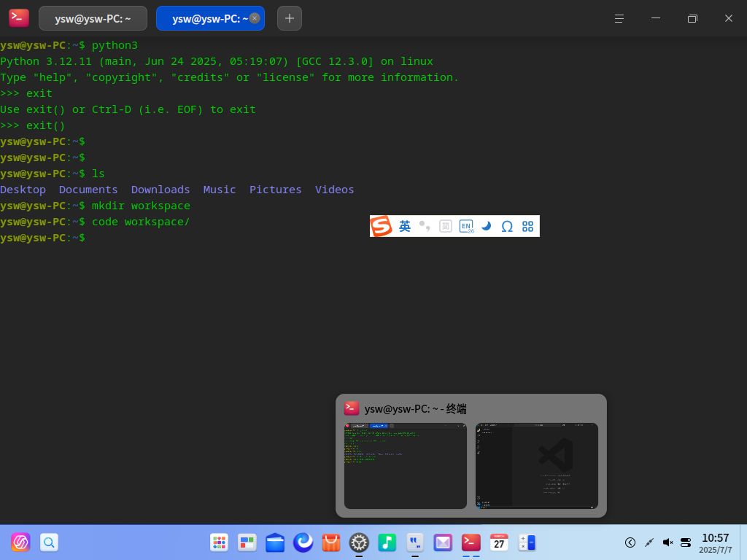
Task: Open the Omega symbol panel
Action: click(507, 226)
